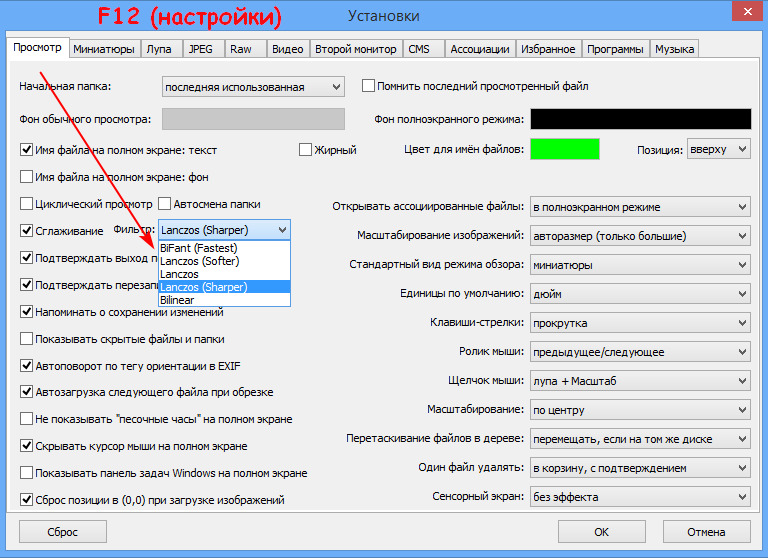
Task: Pick the black Фон полноэкранного режима color
Action: click(641, 119)
